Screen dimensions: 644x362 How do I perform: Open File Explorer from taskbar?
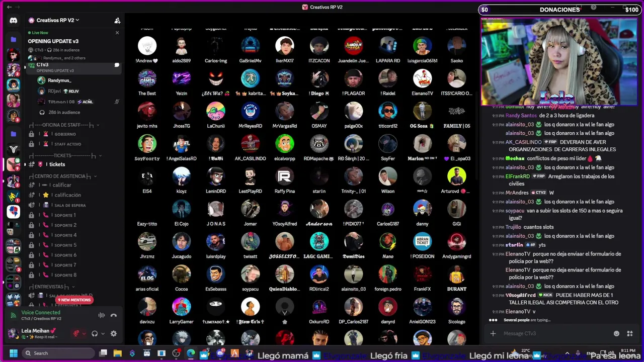[117, 353]
